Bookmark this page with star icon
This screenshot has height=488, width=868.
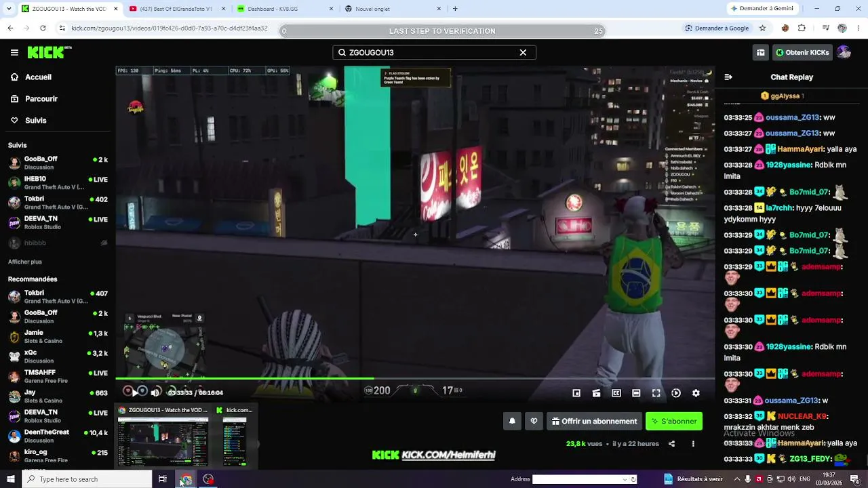tap(762, 28)
